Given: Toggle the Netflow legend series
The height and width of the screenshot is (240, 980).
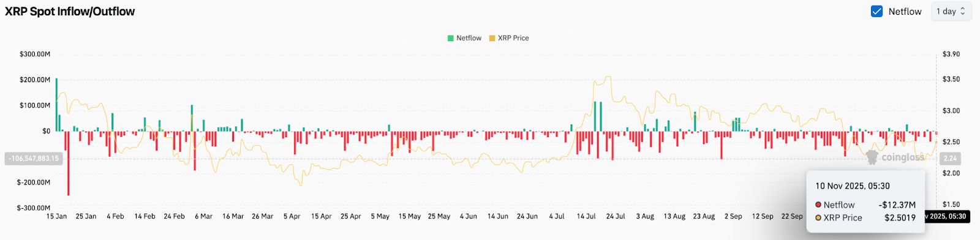Looking at the screenshot, I should point(464,38).
